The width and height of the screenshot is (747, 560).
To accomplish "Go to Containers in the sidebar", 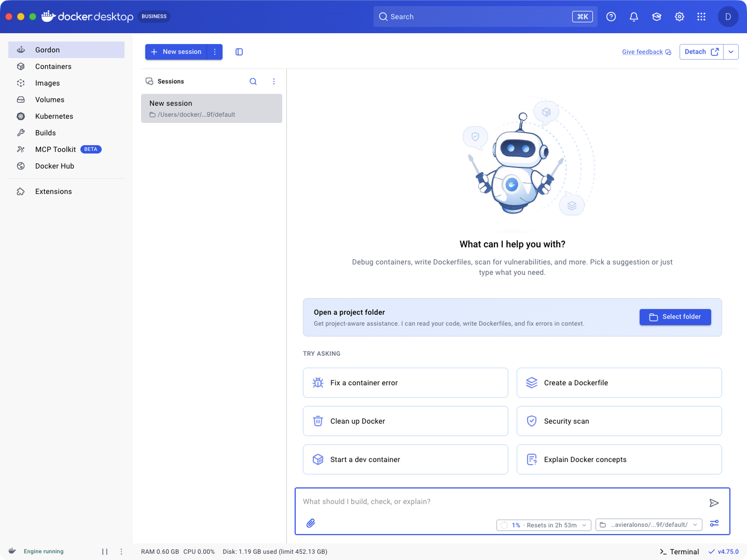I will pyautogui.click(x=66, y=66).
